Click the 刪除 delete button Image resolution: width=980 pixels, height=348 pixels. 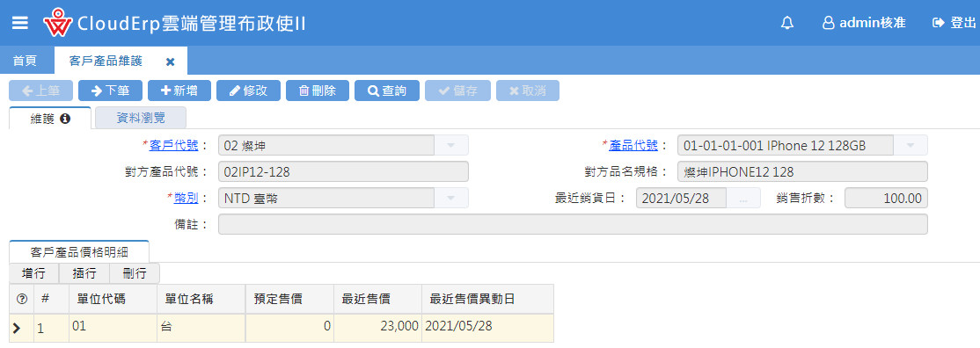point(318,91)
